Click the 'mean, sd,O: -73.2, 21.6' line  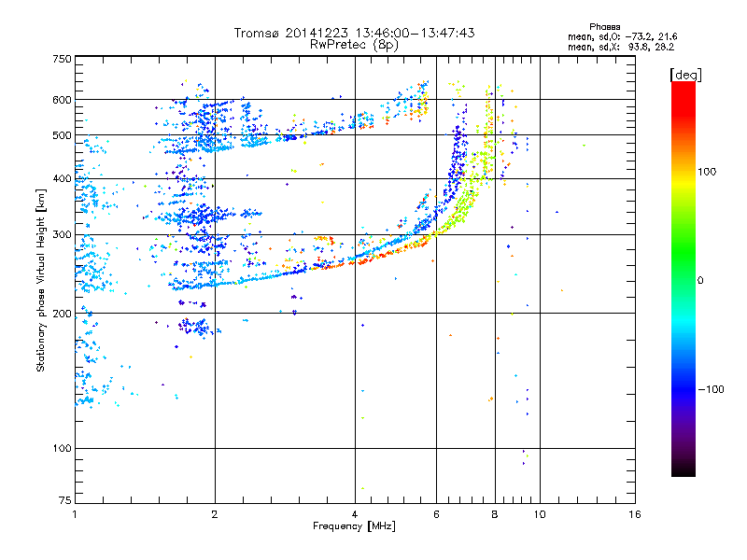(622, 36)
